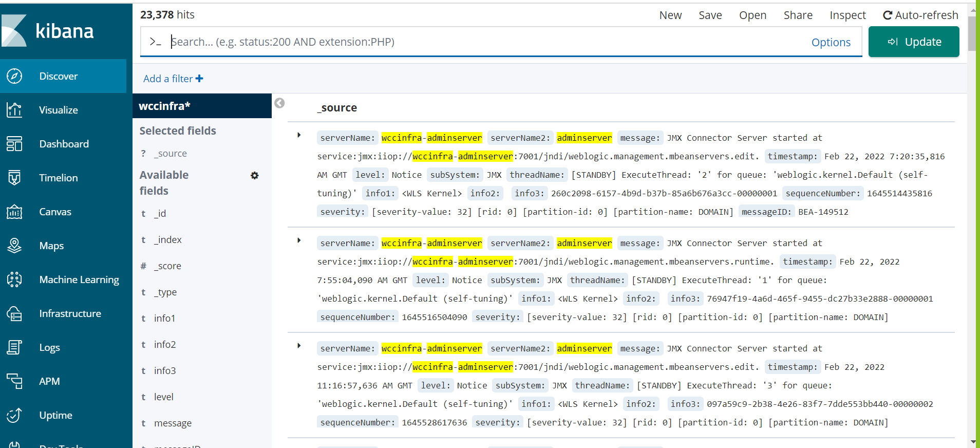Click Open in the top menu

tap(752, 15)
